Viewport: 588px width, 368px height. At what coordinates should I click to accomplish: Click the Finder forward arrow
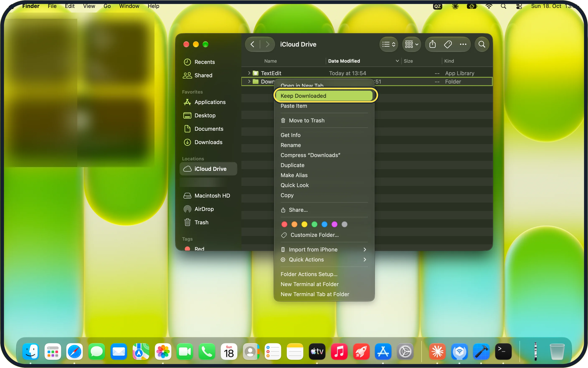[x=267, y=44]
